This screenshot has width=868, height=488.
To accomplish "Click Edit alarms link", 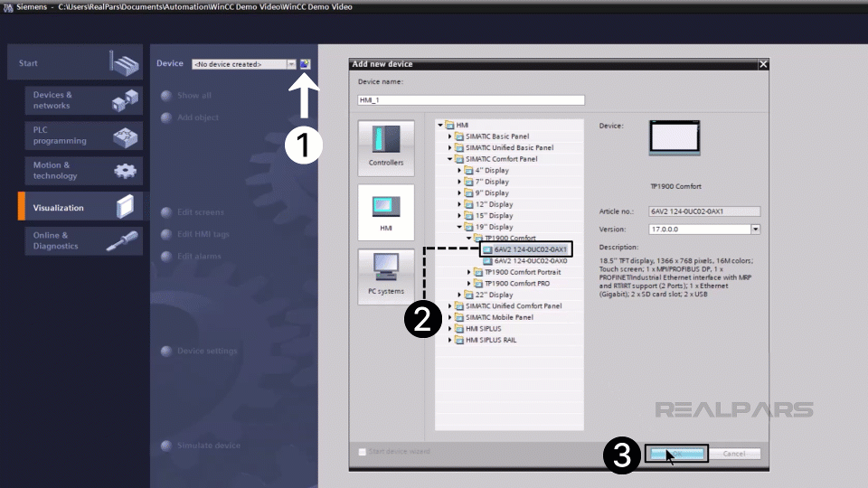I will [x=199, y=256].
